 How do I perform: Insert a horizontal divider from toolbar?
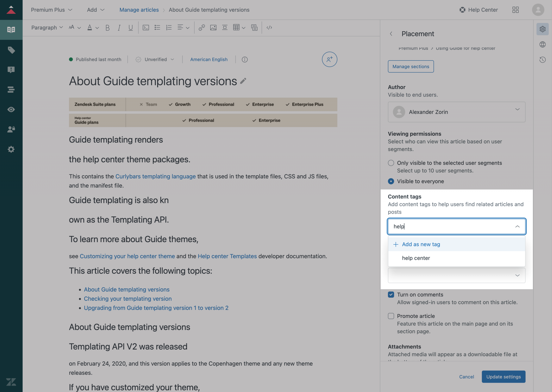(x=225, y=28)
